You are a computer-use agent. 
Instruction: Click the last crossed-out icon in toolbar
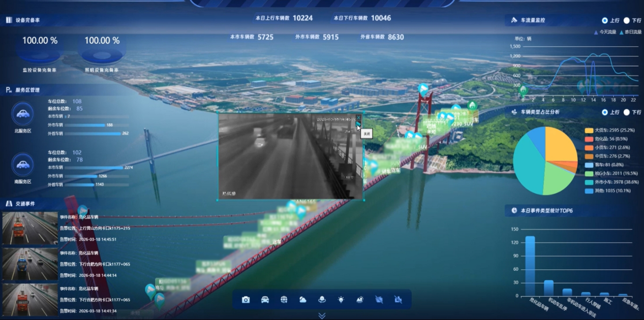[398, 300]
